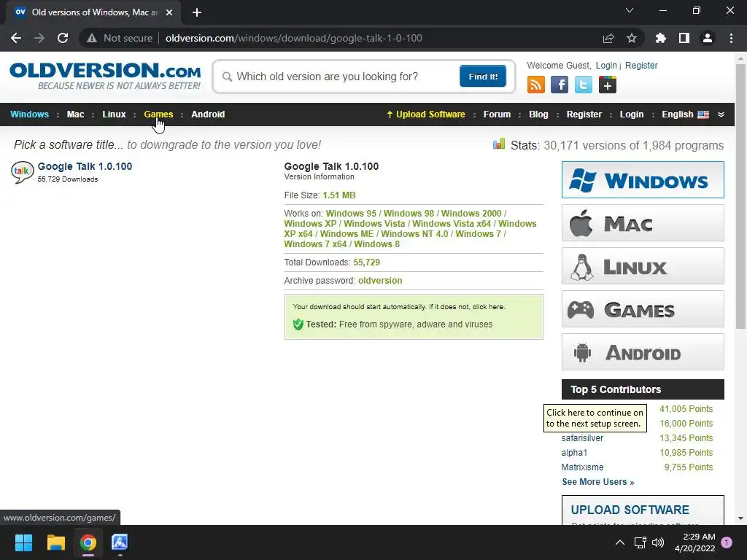Open the Twitter icon link
Screen dimensions: 747x560
[583, 85]
